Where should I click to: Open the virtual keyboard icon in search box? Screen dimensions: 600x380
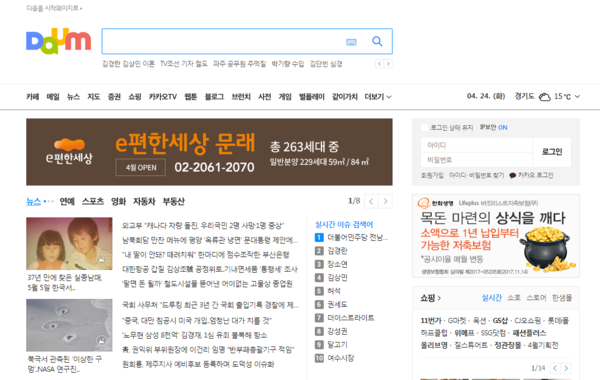[x=351, y=42]
